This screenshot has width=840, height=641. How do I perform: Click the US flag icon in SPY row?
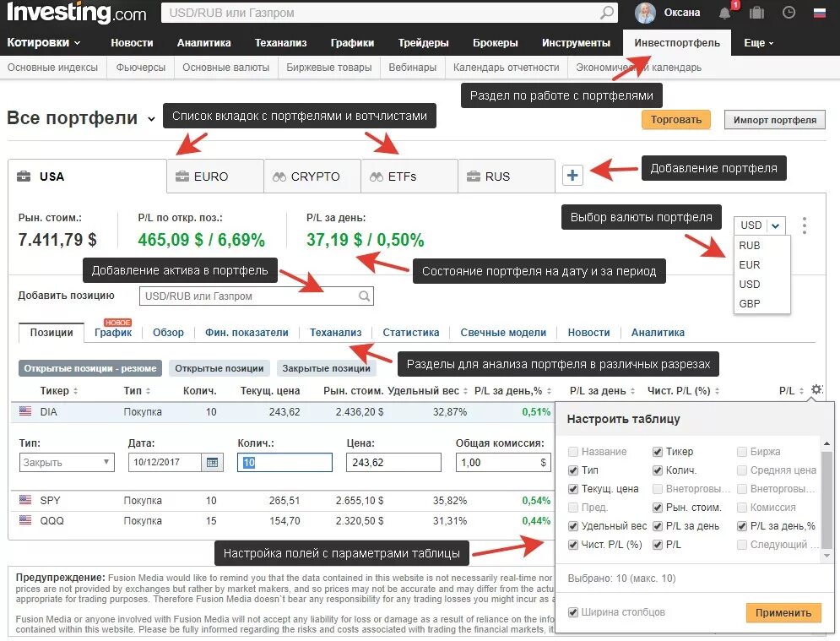pos(25,499)
